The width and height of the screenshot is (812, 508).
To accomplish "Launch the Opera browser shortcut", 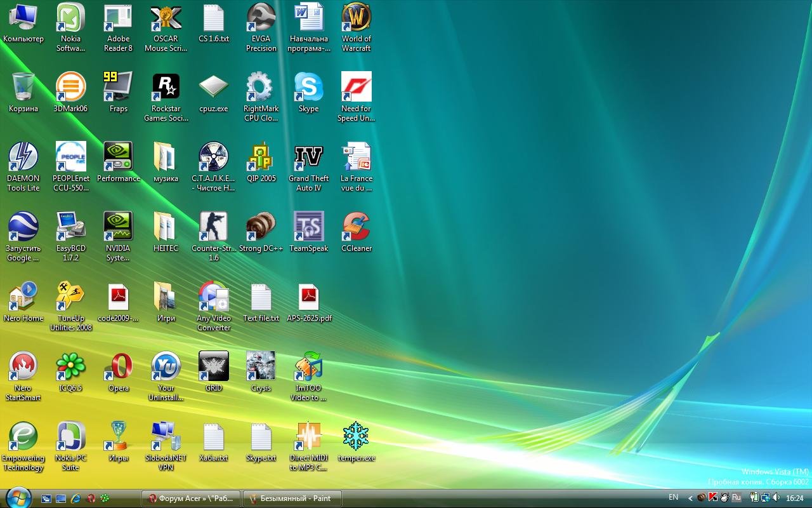I will coord(119,366).
